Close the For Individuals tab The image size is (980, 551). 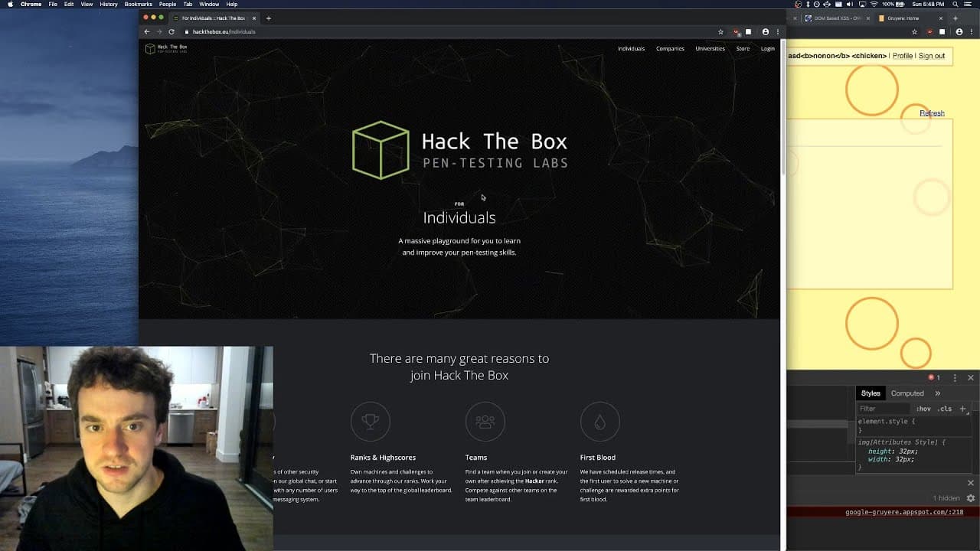[x=254, y=18]
